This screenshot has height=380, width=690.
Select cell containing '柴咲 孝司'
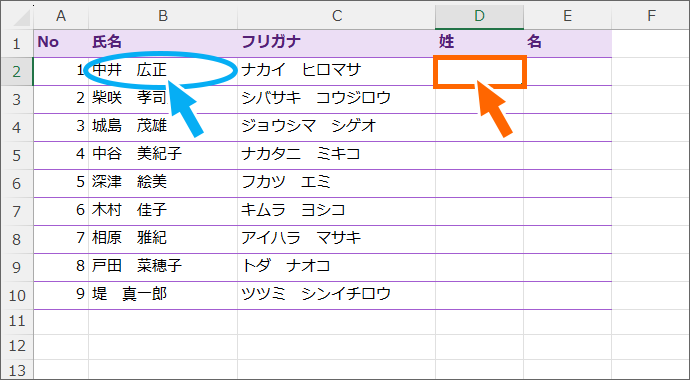[x=163, y=100]
